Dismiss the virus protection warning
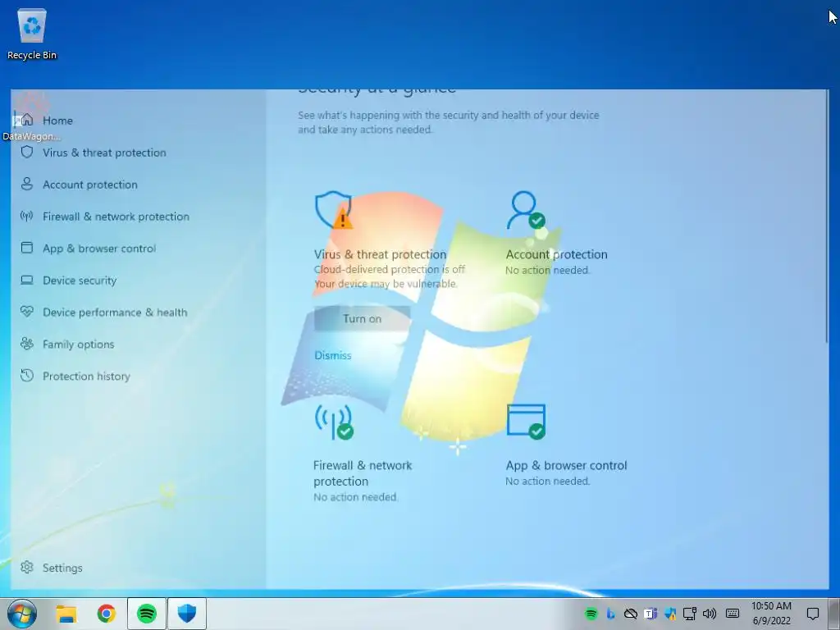This screenshot has width=840, height=630. (x=333, y=355)
